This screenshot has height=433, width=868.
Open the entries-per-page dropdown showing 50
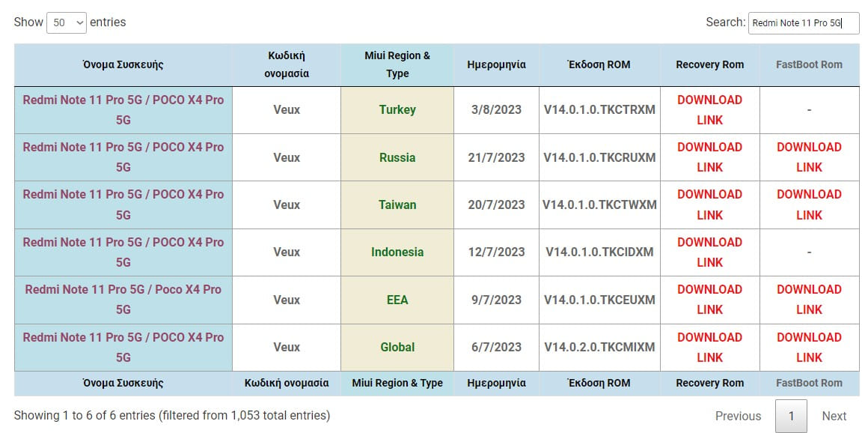pos(67,22)
